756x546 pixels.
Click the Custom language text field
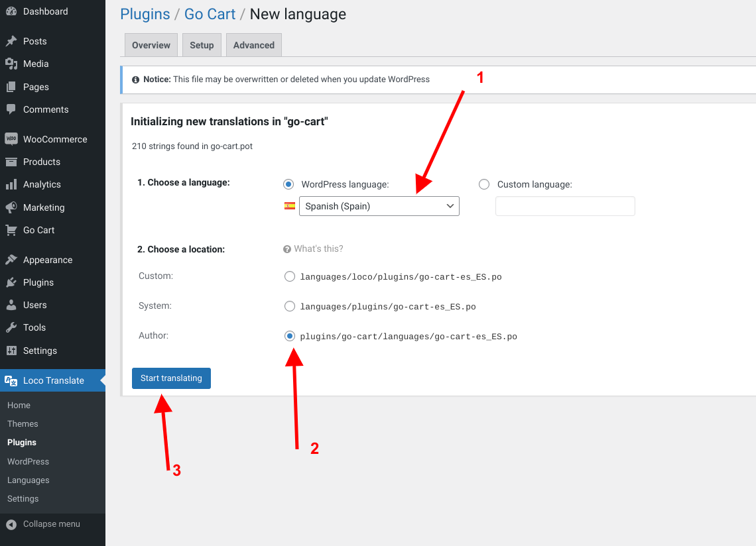(x=565, y=206)
